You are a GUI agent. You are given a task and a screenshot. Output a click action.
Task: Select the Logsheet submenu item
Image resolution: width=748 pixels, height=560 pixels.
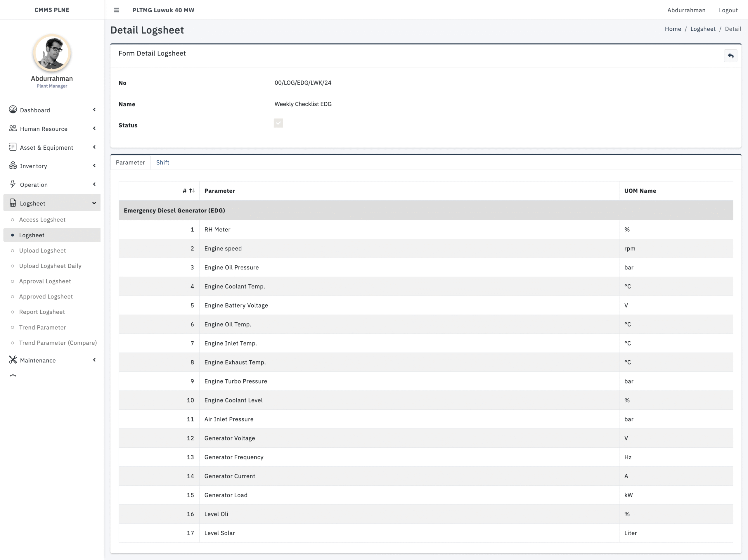[52, 235]
